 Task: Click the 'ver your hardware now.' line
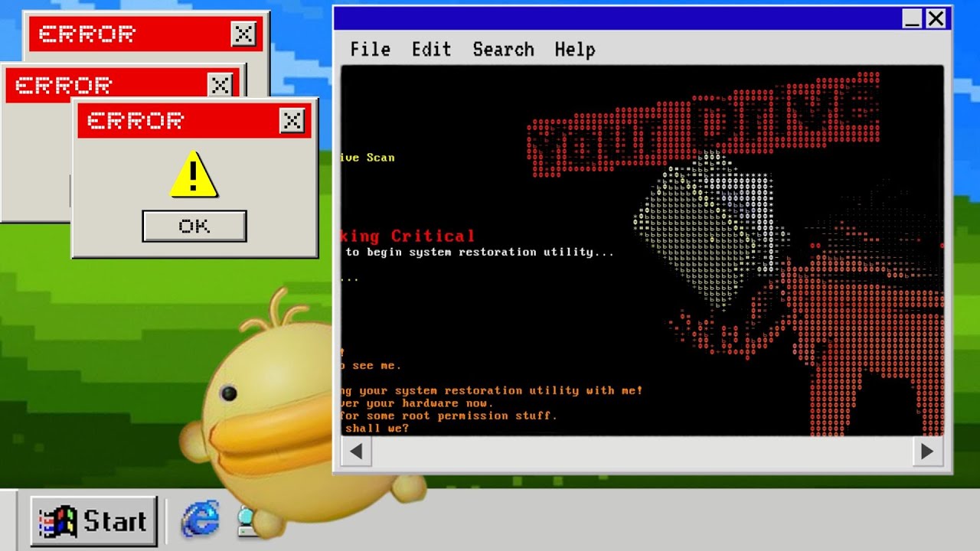tap(417, 403)
